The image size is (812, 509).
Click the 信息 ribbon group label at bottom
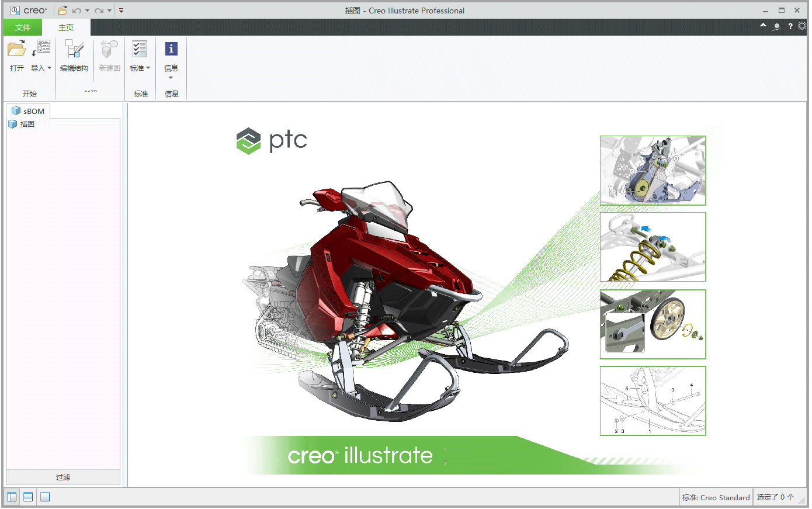[172, 94]
